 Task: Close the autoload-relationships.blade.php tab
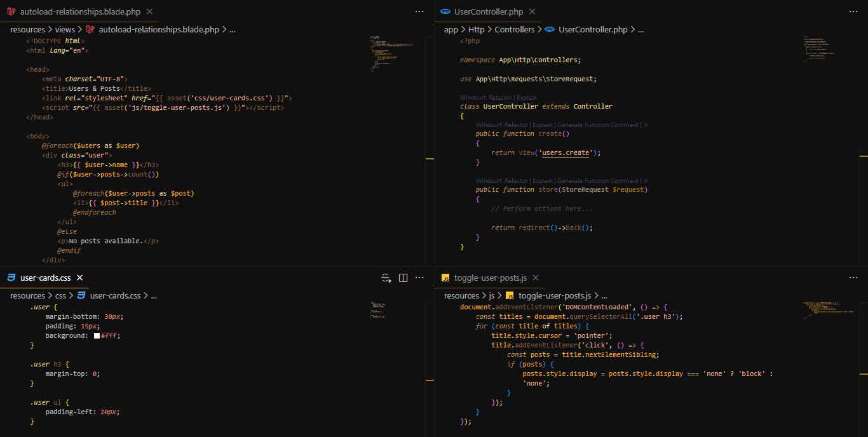coord(149,11)
